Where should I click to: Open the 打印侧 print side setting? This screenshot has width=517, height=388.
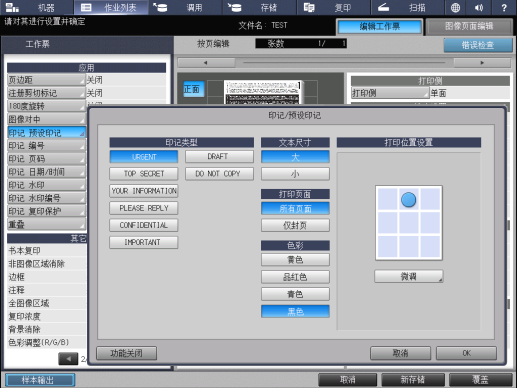(390, 93)
